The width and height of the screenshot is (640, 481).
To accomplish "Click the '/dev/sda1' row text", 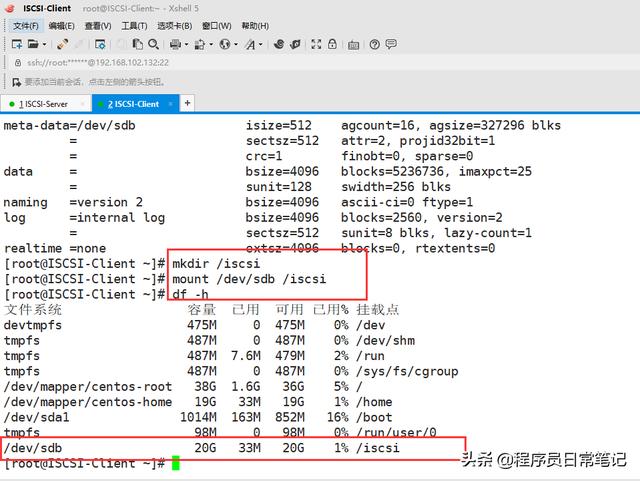I will pos(36,417).
